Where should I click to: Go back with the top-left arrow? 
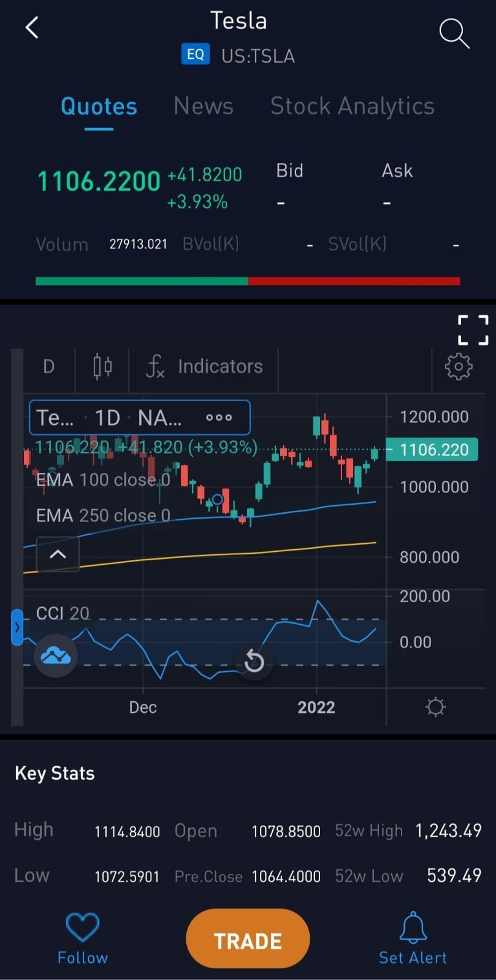(x=32, y=28)
